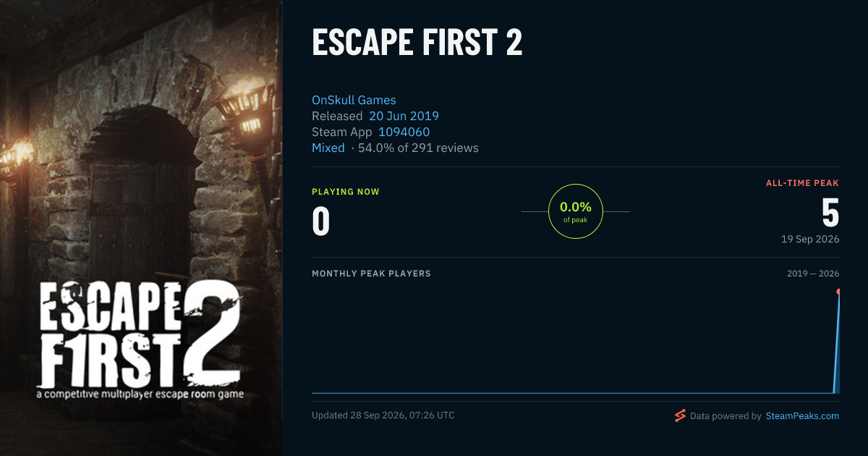868x456 pixels.
Task: Click the Updated 28 Sep 2026 timestamp
Action: pyautogui.click(x=383, y=415)
